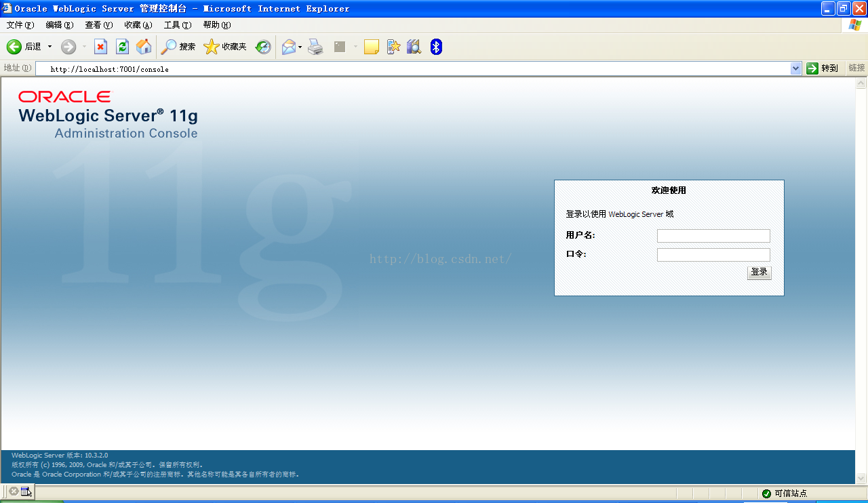Restore down the Internet Explorer window
The width and height of the screenshot is (868, 503).
pos(844,8)
